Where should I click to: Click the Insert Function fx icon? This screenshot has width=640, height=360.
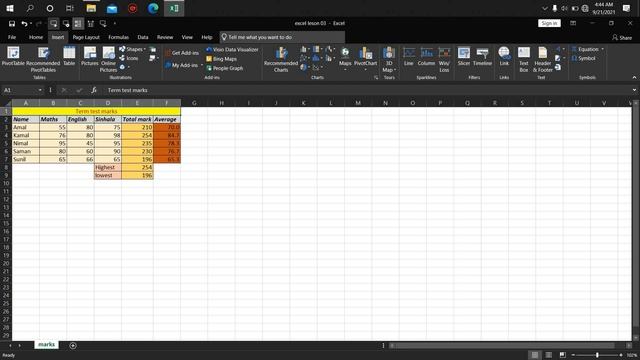tap(94, 90)
